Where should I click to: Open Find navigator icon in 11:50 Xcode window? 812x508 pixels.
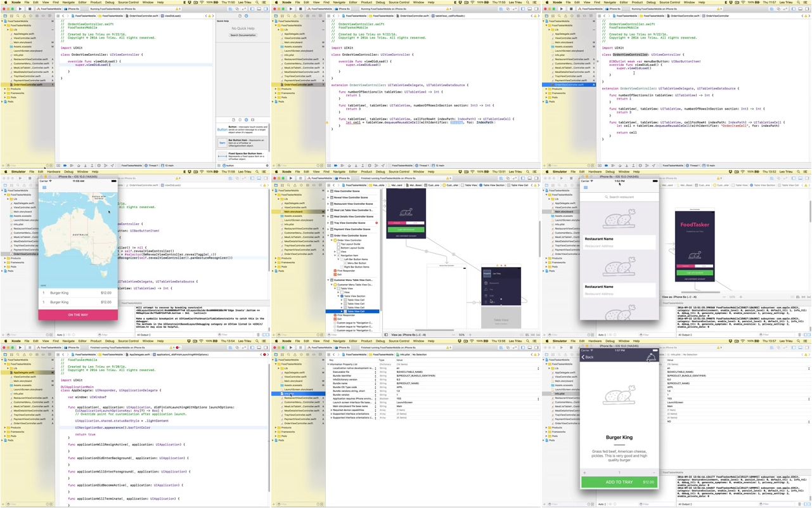point(18,16)
